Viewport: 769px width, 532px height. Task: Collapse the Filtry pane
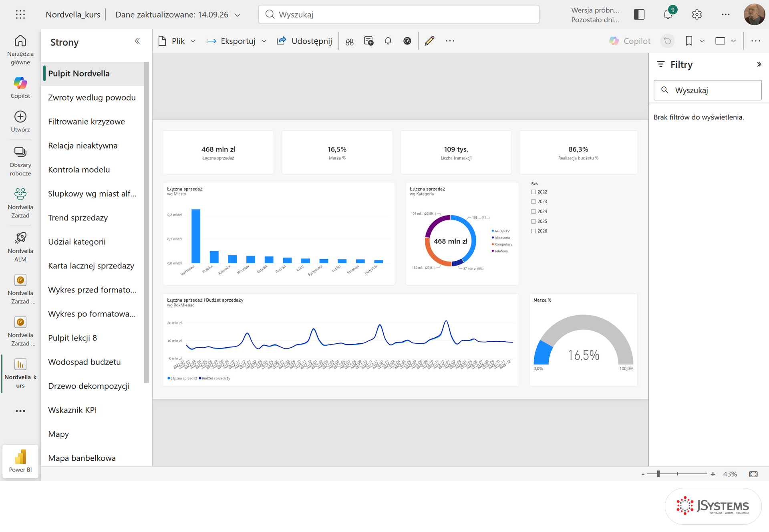pos(759,64)
